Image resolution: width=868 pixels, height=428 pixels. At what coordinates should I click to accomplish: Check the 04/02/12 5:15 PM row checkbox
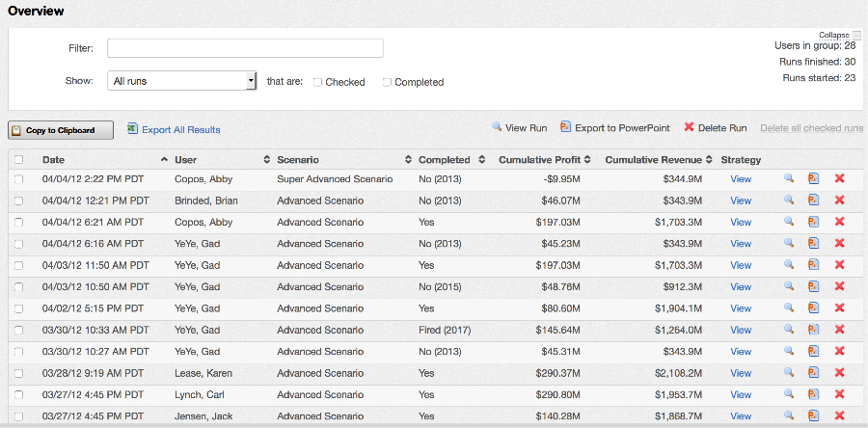(x=19, y=308)
